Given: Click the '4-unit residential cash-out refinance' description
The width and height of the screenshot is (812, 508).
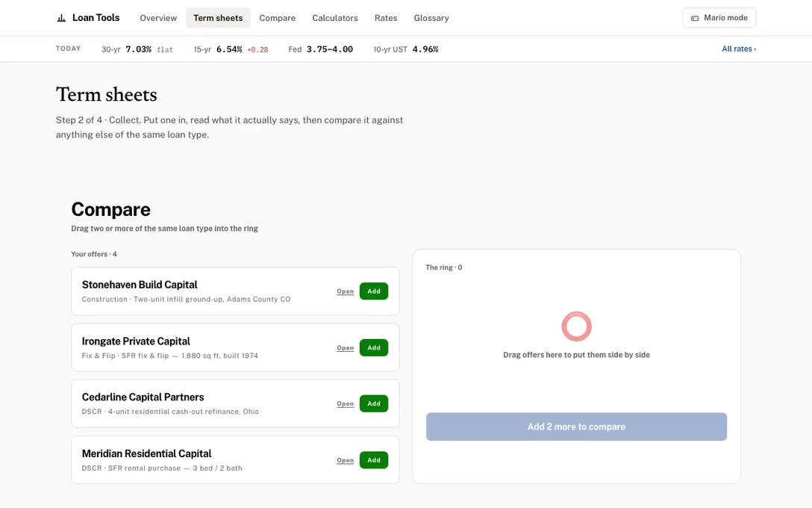Looking at the screenshot, I should point(170,412).
